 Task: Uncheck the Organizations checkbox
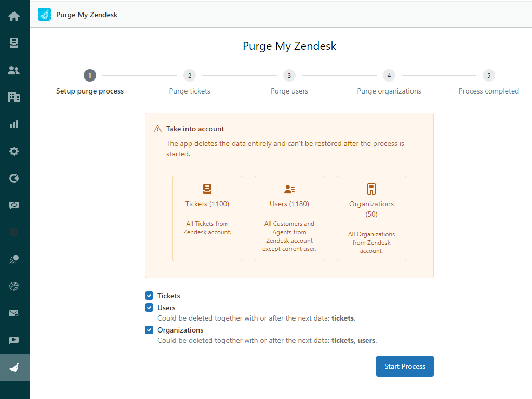tap(149, 330)
